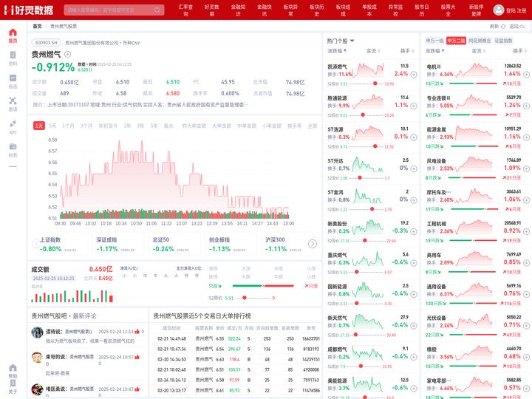
Task: Sort hot stocks by 换手
Action: [x=407, y=51]
